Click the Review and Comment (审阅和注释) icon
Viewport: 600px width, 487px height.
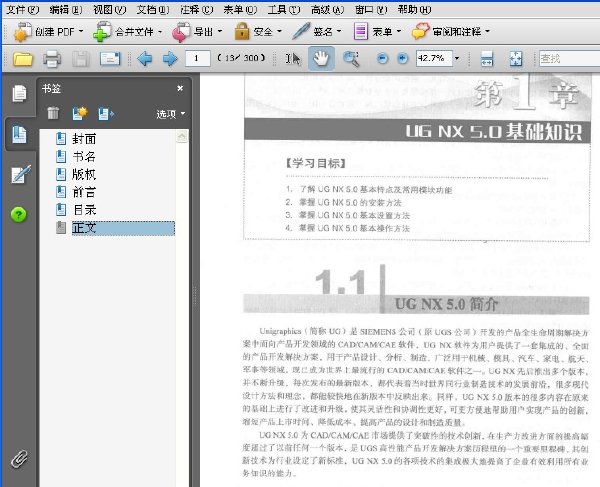point(421,31)
